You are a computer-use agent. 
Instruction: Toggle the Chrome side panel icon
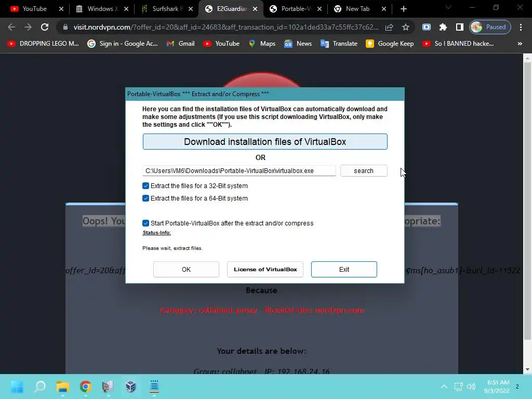click(x=459, y=27)
